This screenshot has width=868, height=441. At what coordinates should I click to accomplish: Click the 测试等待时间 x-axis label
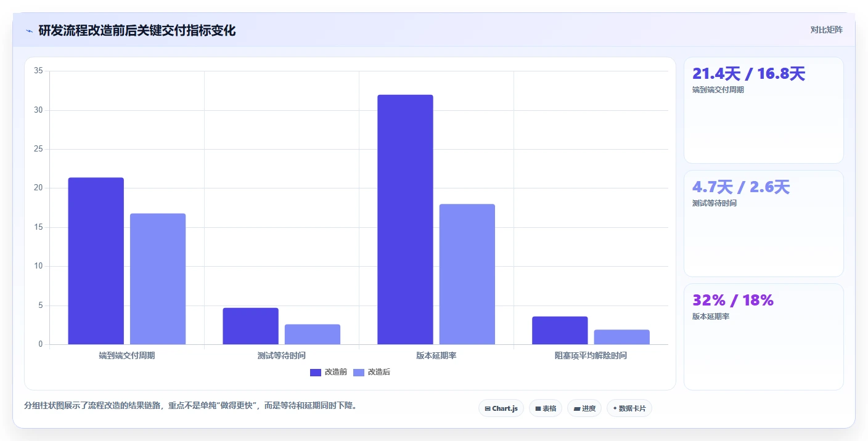point(282,356)
